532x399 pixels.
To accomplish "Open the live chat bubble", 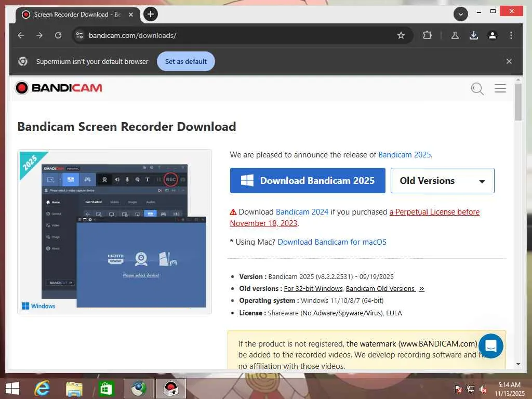I will pos(490,345).
